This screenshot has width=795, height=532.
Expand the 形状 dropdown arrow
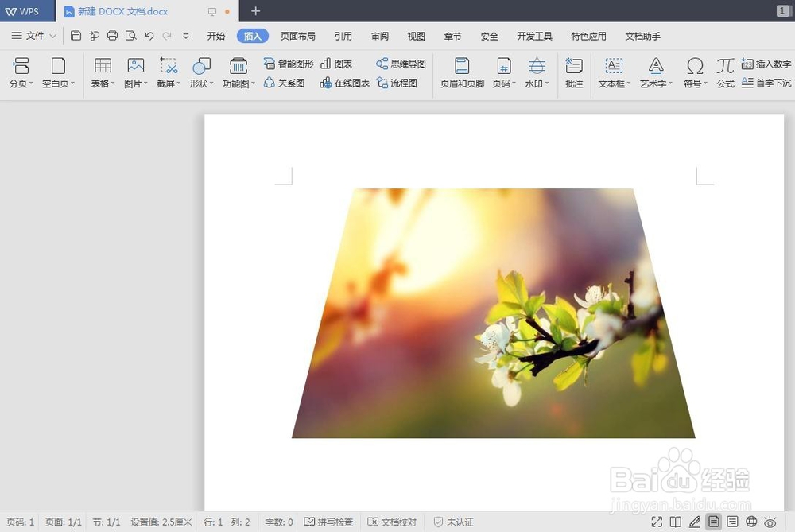212,83
